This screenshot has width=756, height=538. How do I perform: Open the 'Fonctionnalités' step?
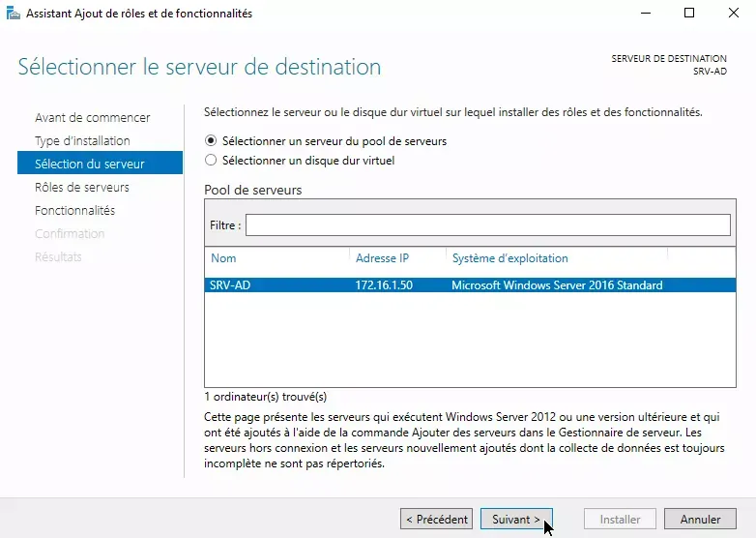point(74,211)
